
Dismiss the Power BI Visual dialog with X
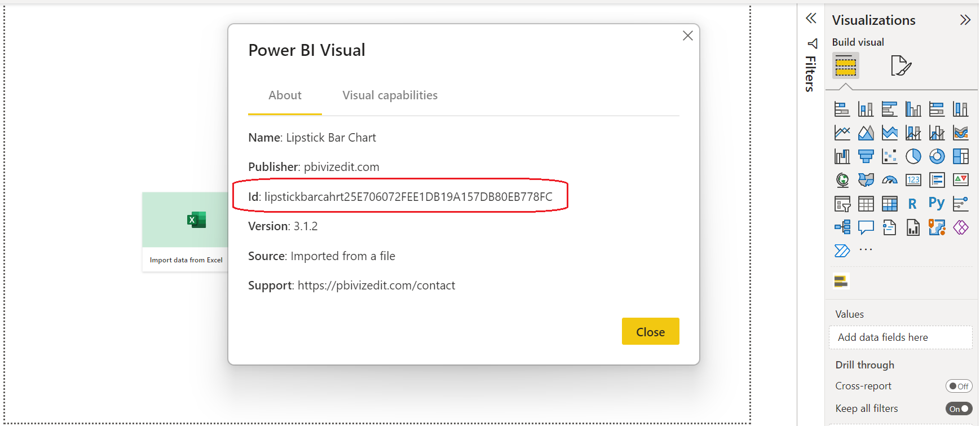688,36
